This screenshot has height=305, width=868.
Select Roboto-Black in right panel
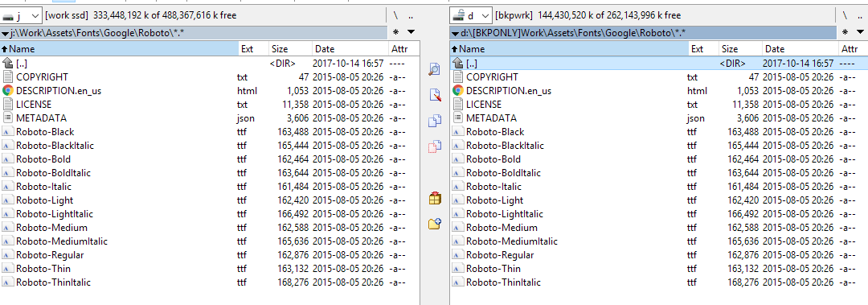(495, 131)
